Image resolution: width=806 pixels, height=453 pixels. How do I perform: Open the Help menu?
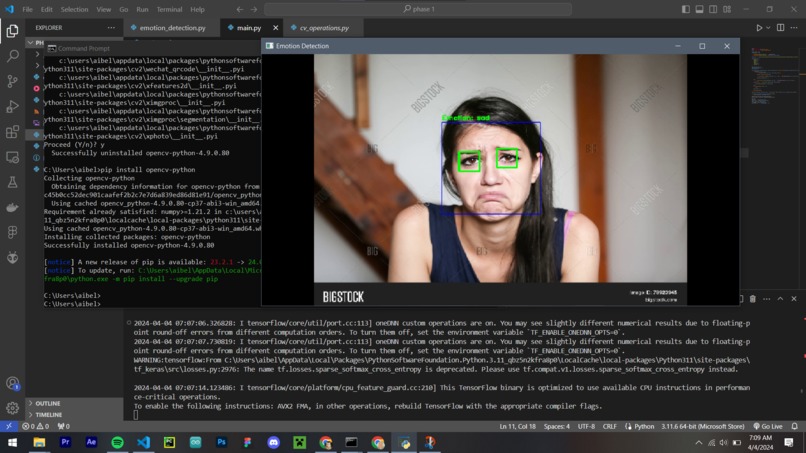pos(197,9)
